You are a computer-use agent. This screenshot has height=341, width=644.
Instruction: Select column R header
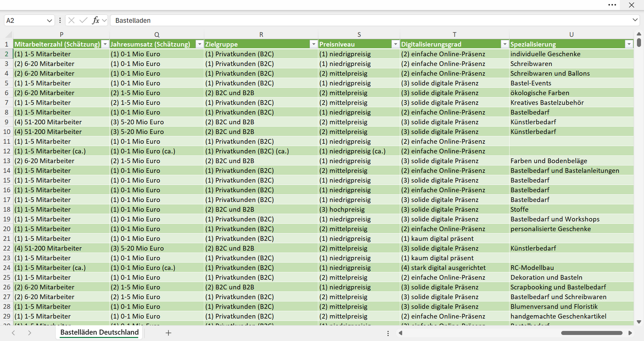pos(261,35)
